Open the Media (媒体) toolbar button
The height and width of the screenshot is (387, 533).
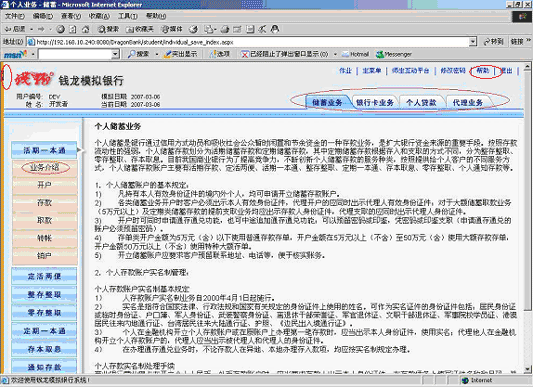172,29
